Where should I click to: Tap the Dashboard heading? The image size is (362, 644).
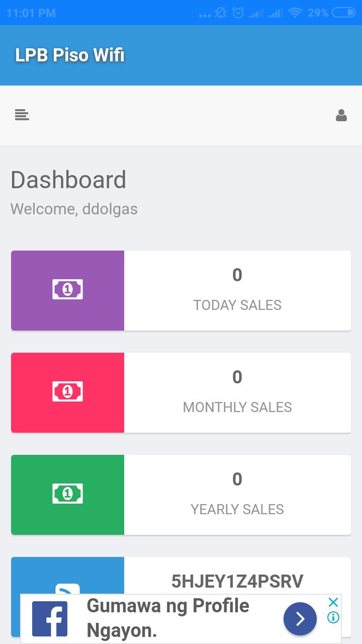click(68, 180)
